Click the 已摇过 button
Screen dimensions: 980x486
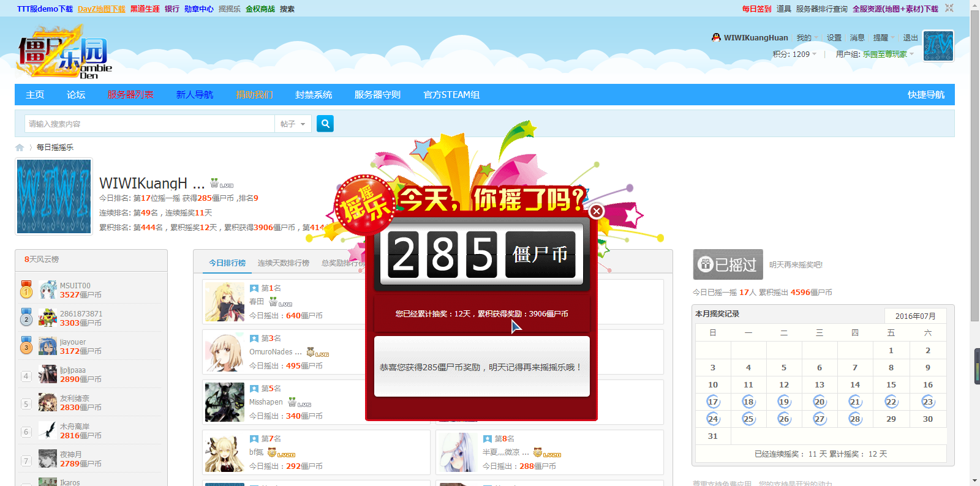[728, 264]
